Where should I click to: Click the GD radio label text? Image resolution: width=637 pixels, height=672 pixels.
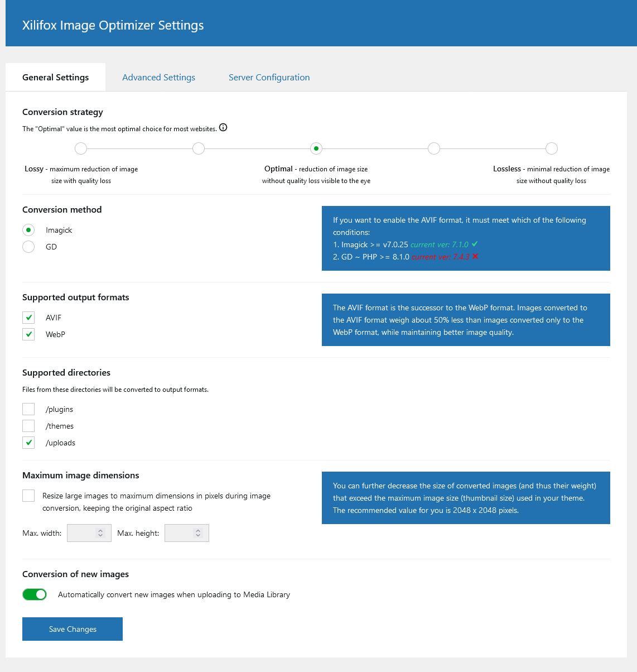(51, 247)
